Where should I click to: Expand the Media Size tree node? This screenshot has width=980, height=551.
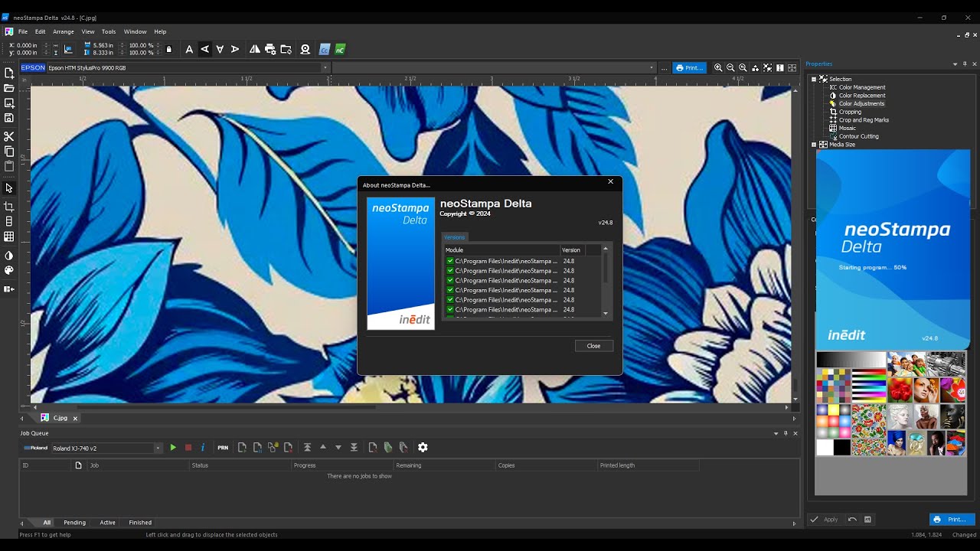tap(814, 144)
